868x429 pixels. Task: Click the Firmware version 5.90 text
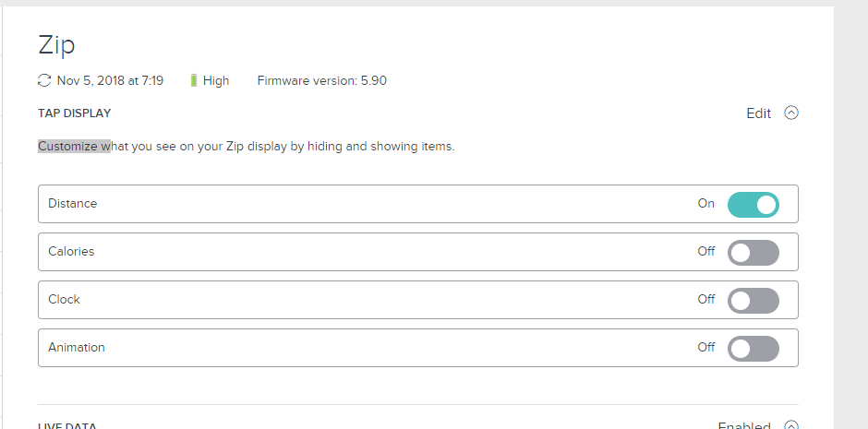pyautogui.click(x=321, y=80)
